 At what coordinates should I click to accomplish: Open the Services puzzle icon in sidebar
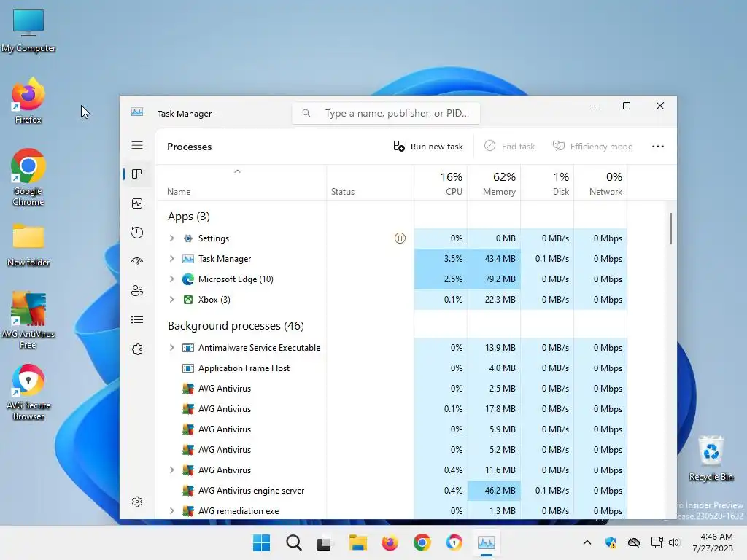coord(137,349)
